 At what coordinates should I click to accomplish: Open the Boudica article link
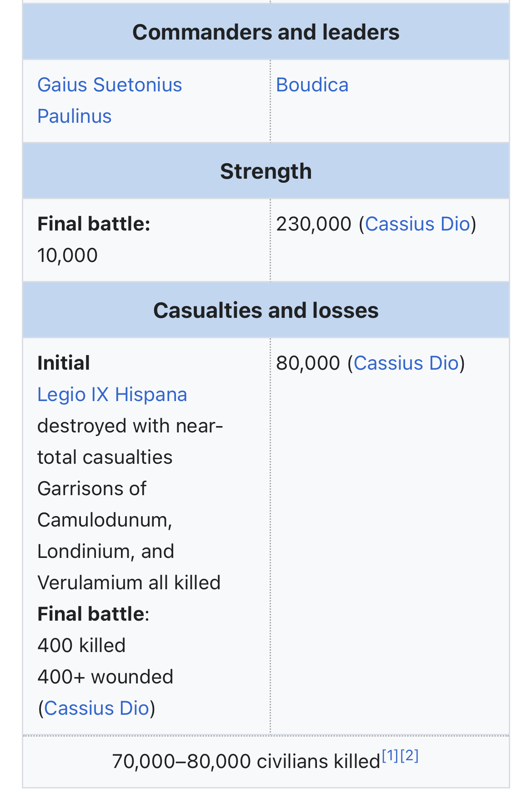coord(312,85)
